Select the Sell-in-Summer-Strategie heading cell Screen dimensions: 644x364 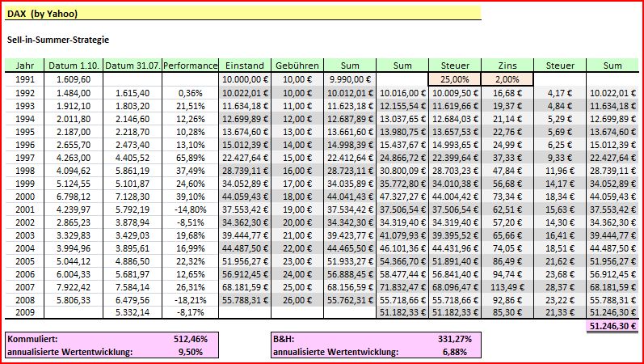[x=58, y=40]
